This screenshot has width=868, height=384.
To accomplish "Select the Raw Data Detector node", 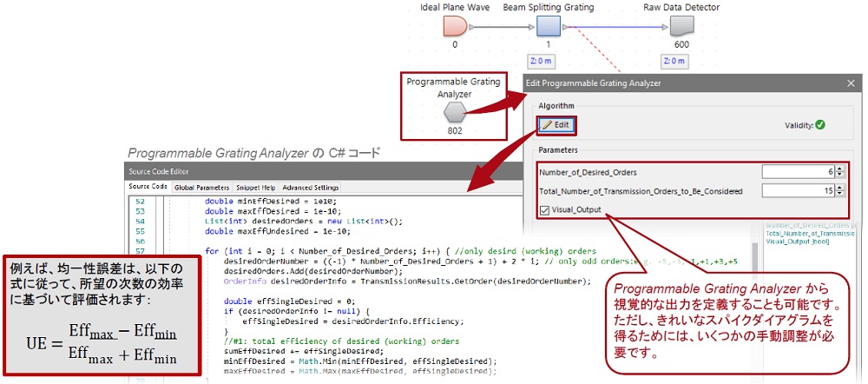I will click(x=682, y=26).
